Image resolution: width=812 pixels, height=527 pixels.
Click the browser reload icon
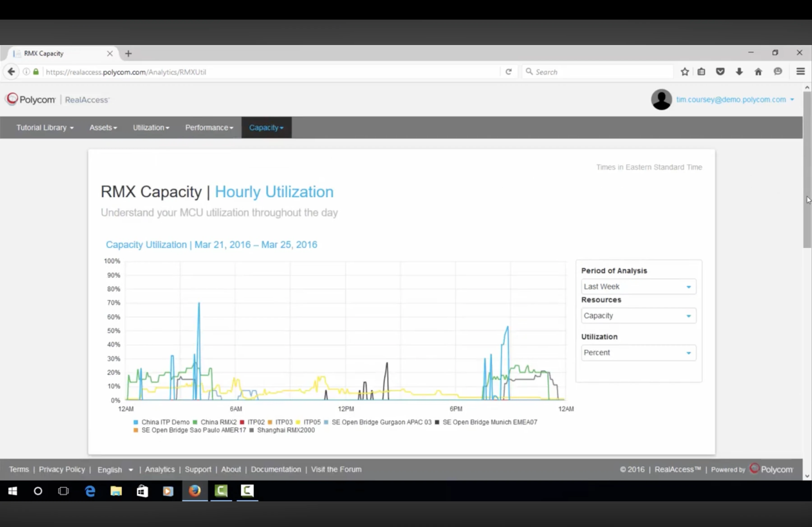coord(508,72)
